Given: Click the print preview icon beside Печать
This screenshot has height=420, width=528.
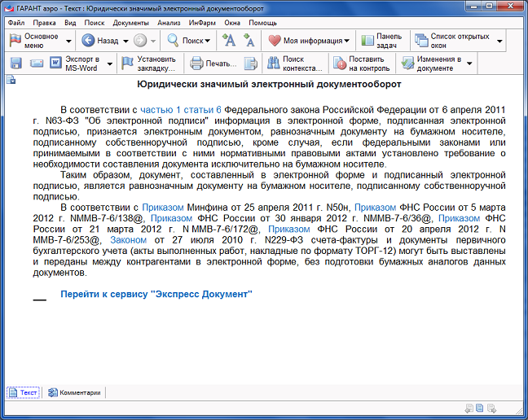Looking at the screenshot, I should coord(251,63).
